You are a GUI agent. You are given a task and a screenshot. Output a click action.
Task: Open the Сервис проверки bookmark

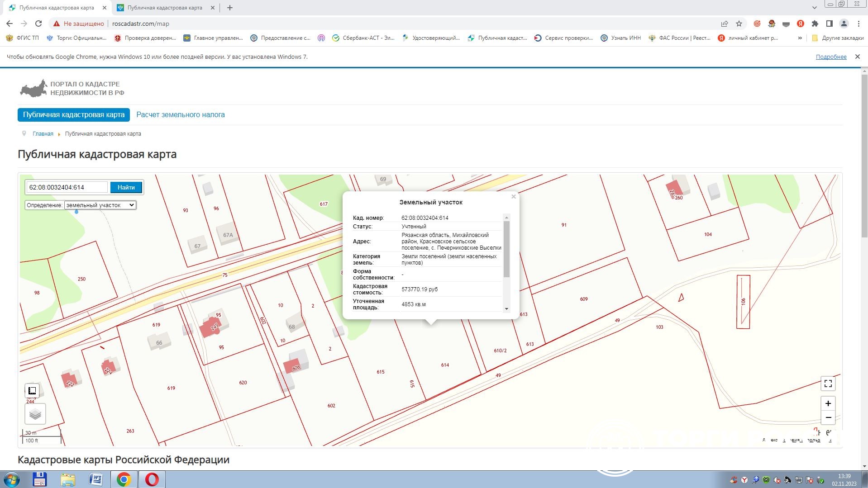(x=563, y=38)
